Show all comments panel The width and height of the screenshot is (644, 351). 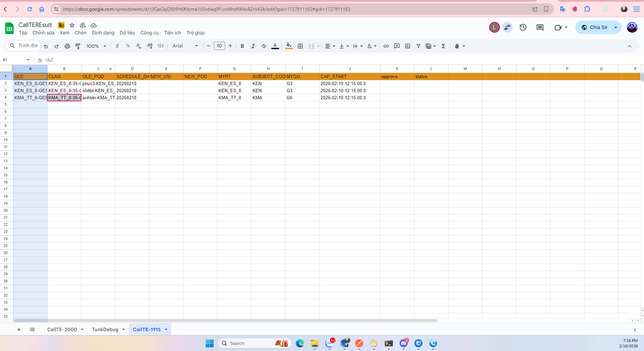540,27
